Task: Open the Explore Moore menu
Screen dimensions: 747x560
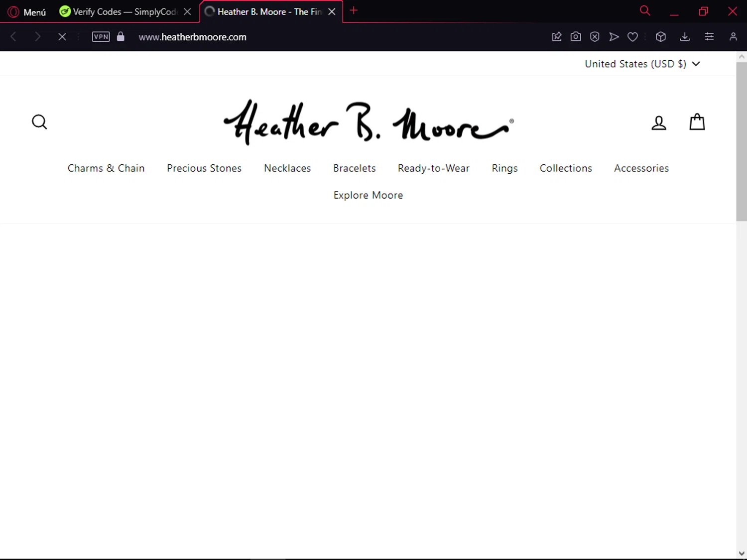Action: (x=369, y=195)
